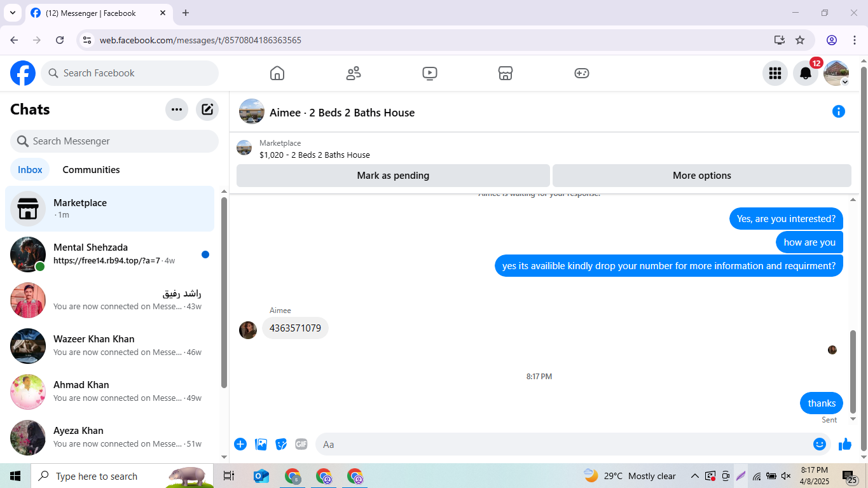Click More options button
Screen dimensions: 868x488
pyautogui.click(x=702, y=176)
